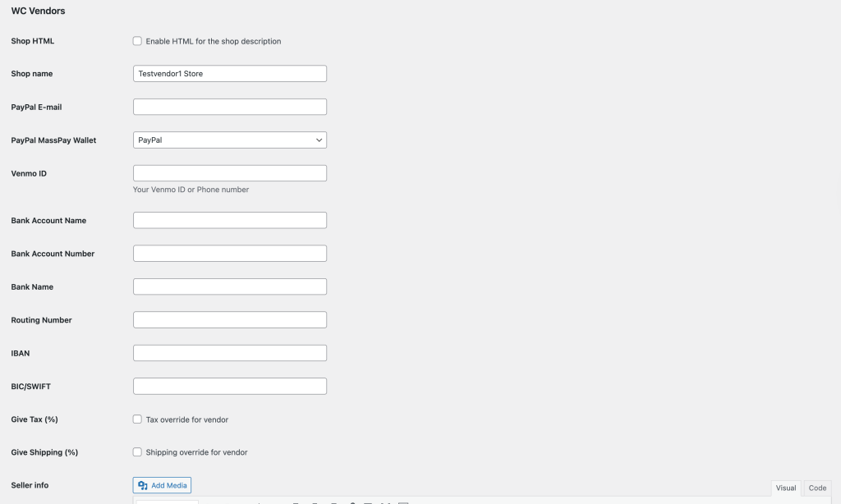
Task: Focus the Bank Name input field
Action: pyautogui.click(x=230, y=286)
